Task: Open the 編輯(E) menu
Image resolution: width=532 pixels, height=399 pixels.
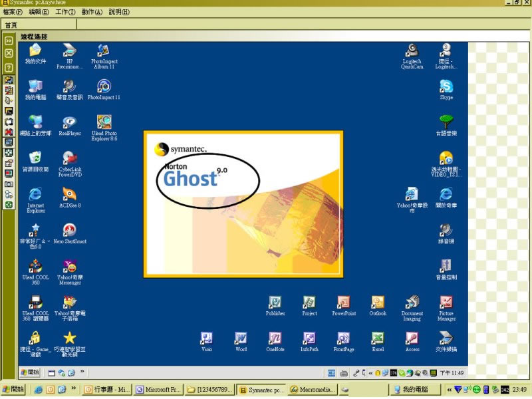Action: (39, 12)
